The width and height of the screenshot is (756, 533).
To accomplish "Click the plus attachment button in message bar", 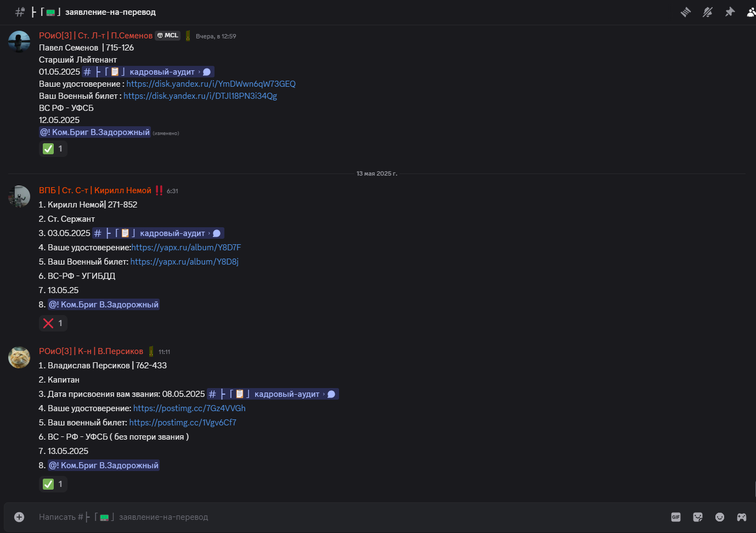I will pos(19,517).
